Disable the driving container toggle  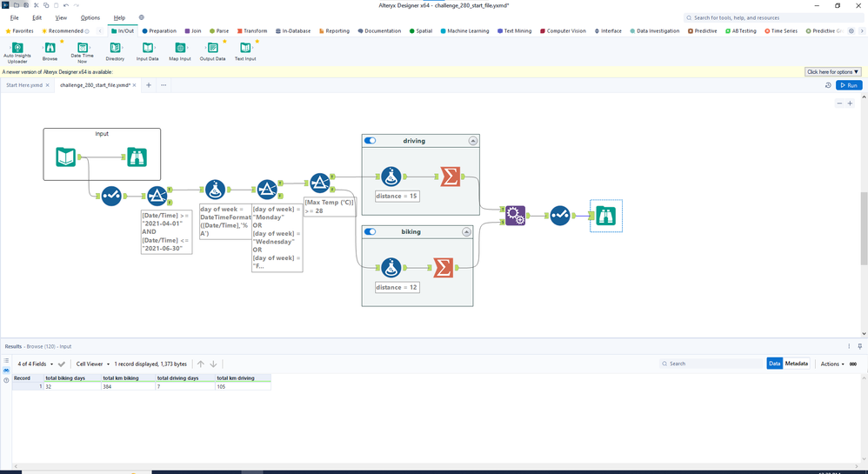[x=370, y=141]
